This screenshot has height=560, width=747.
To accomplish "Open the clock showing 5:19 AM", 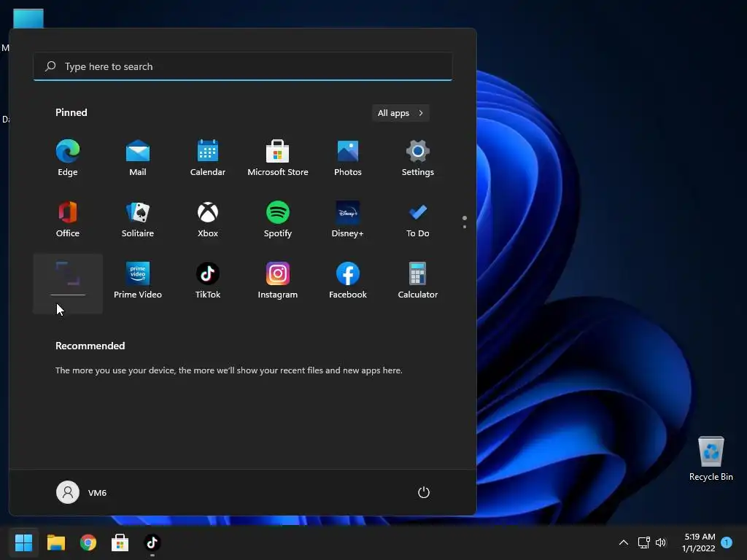I will [x=699, y=542].
